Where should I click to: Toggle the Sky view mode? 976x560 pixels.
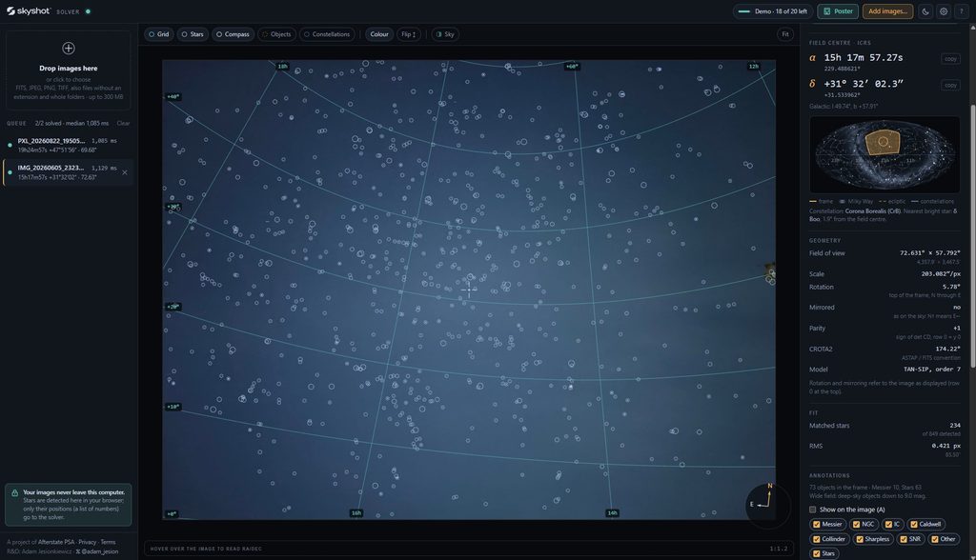[x=445, y=34]
